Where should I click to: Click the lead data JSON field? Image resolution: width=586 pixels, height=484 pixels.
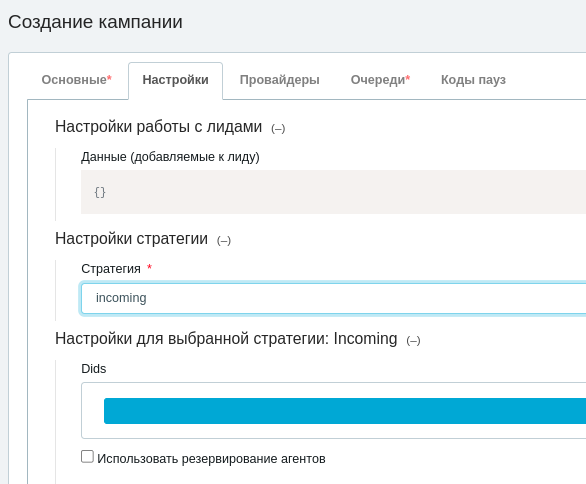[333, 192]
